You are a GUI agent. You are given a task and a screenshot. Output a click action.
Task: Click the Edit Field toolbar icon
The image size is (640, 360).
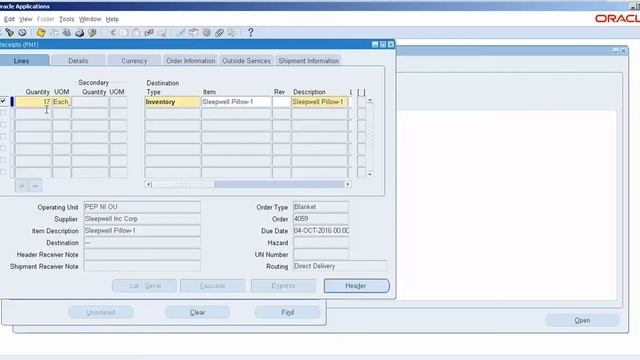click(181, 33)
